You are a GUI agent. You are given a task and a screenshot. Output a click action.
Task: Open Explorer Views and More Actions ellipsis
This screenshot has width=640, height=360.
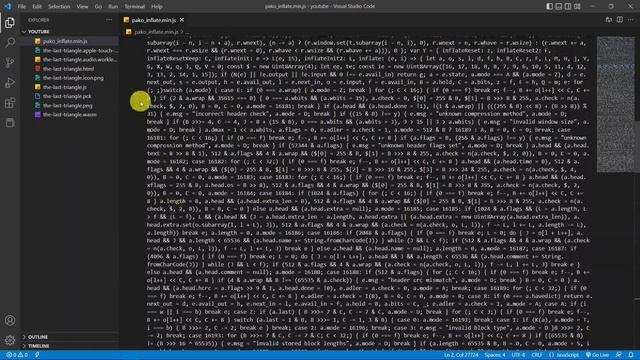109,20
